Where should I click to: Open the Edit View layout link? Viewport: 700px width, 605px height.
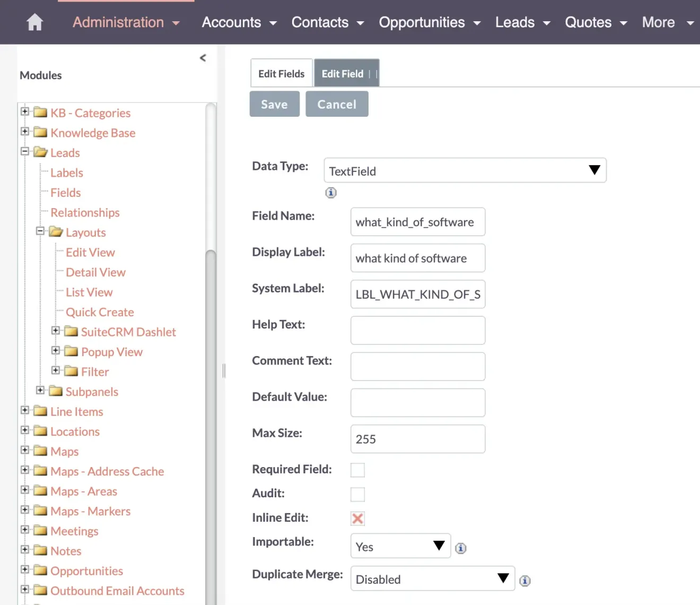click(90, 252)
